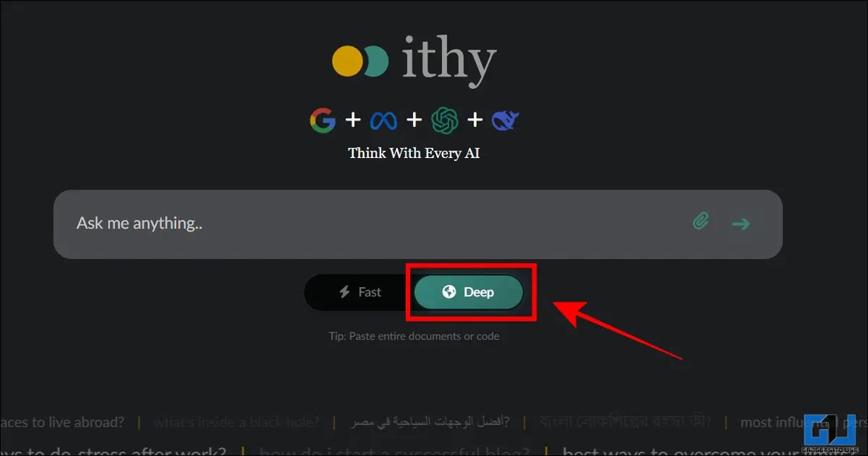The image size is (868, 456).
Task: Open the successful blog suggestion
Action: pyautogui.click(x=394, y=451)
